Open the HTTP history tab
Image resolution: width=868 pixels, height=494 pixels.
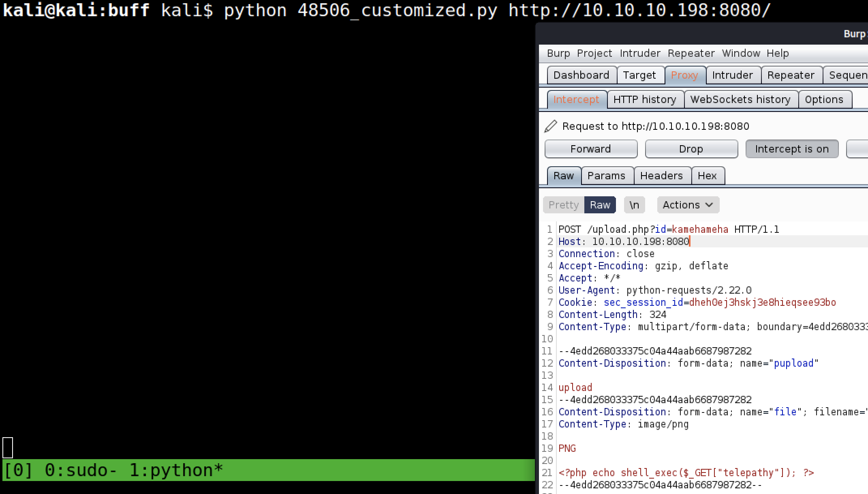(x=644, y=99)
